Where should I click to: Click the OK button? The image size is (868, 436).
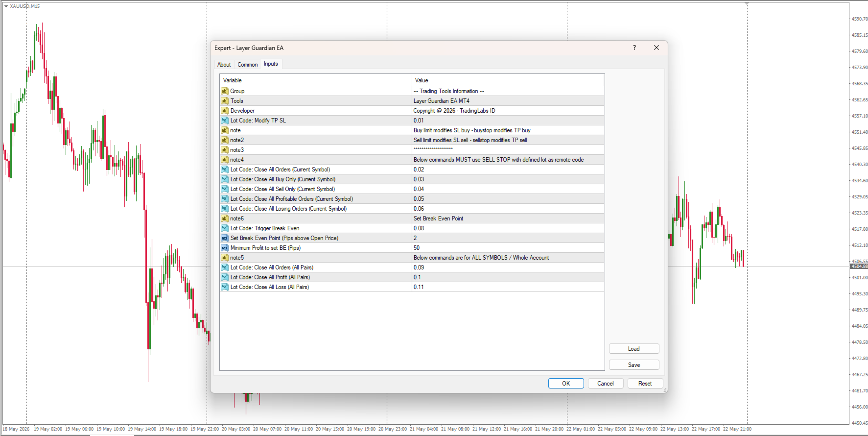[566, 384]
